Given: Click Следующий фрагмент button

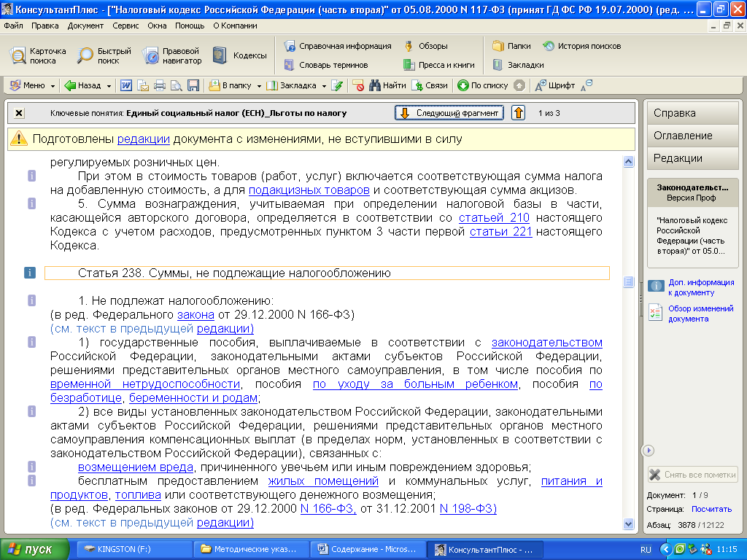Looking at the screenshot, I should tap(449, 113).
